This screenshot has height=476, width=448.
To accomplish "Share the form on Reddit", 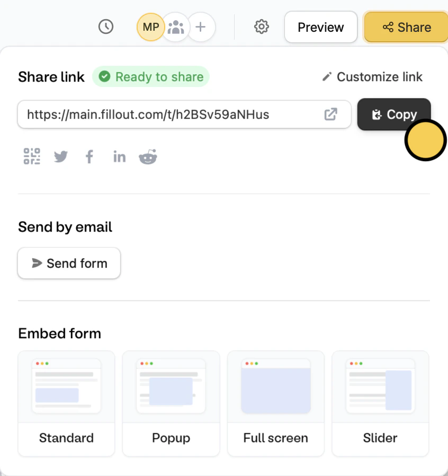I will [x=148, y=156].
